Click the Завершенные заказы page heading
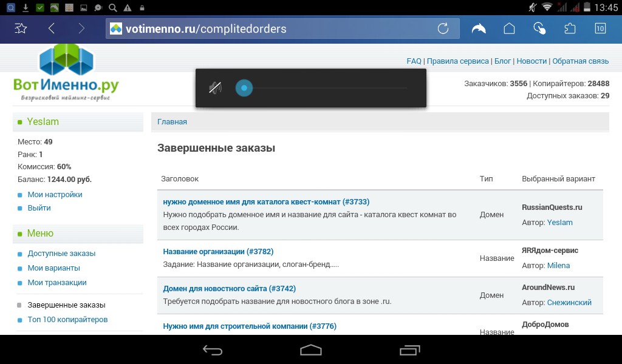This screenshot has height=364, width=622. [216, 148]
